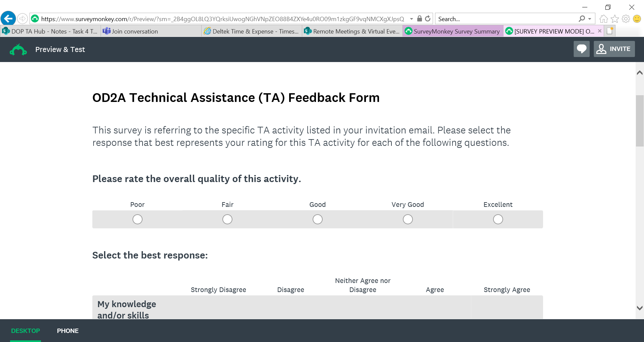Switch to SurveyMonkey Survey Summary tab
This screenshot has height=342, width=644.
[x=453, y=31]
